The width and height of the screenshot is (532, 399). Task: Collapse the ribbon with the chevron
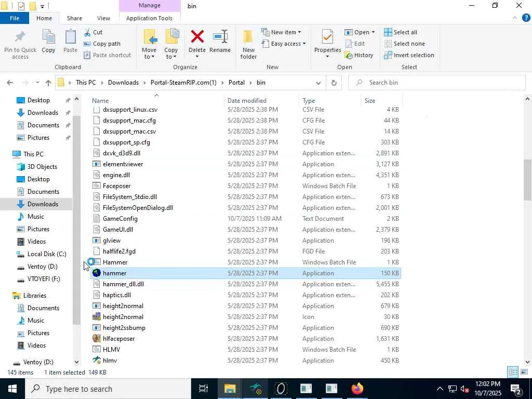(x=515, y=18)
